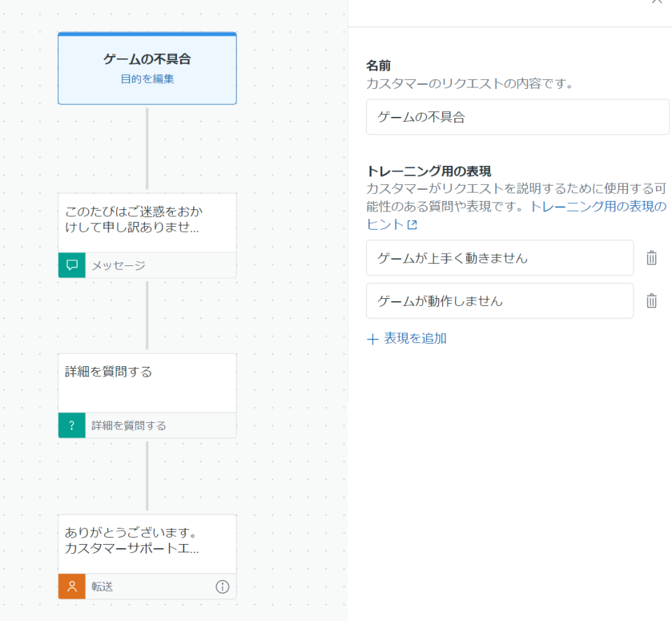672x621 pixels.
Task: Select the 詳細を質問する step node
Action: point(147,383)
